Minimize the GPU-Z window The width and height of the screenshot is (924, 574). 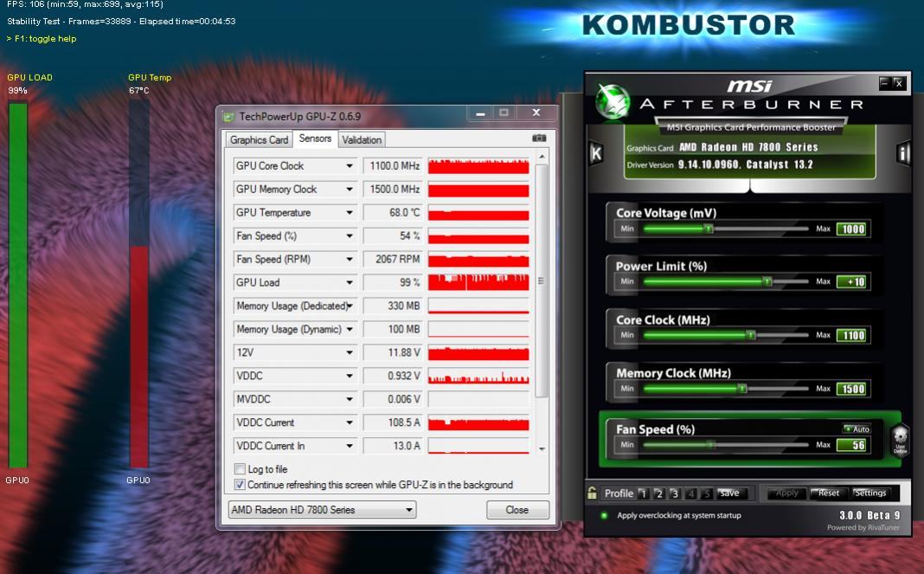click(x=480, y=113)
